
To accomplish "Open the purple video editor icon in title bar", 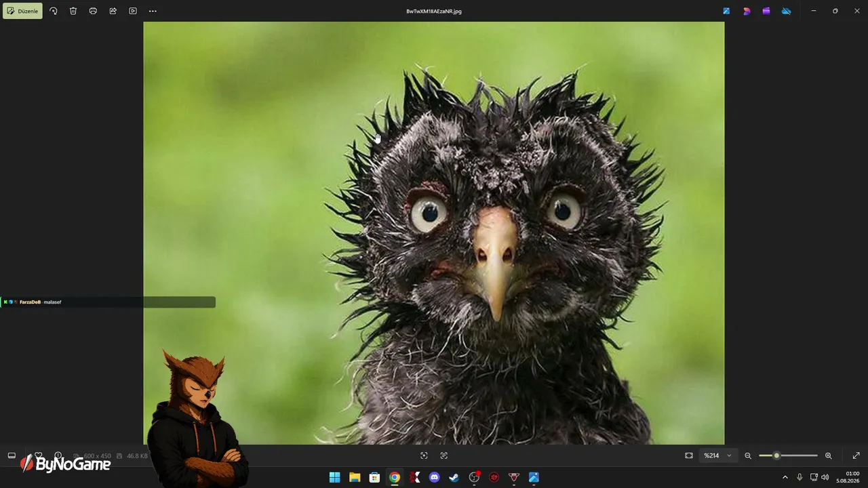I will click(x=766, y=11).
